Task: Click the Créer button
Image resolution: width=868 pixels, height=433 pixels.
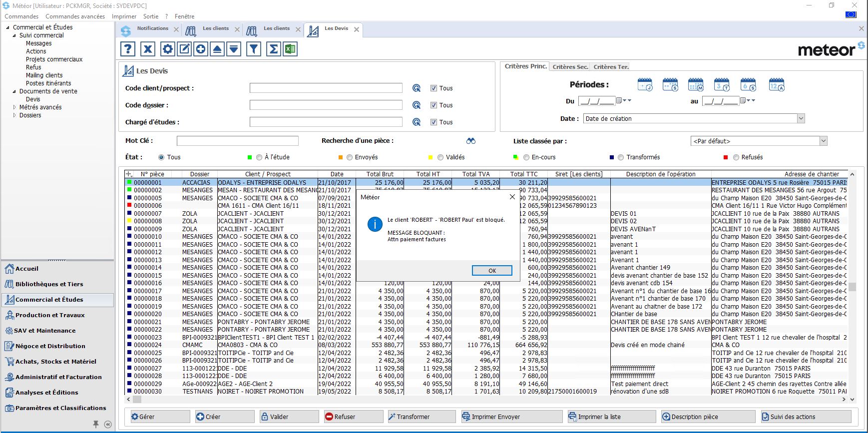Action: [x=224, y=417]
